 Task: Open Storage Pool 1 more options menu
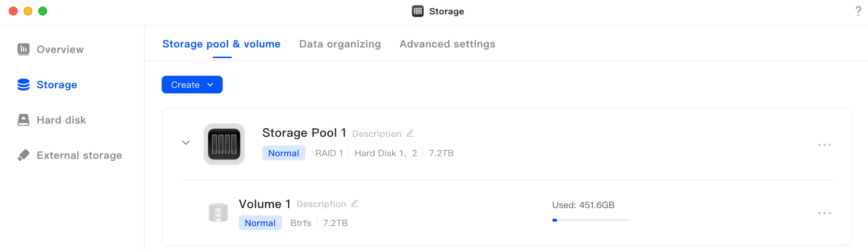[824, 145]
